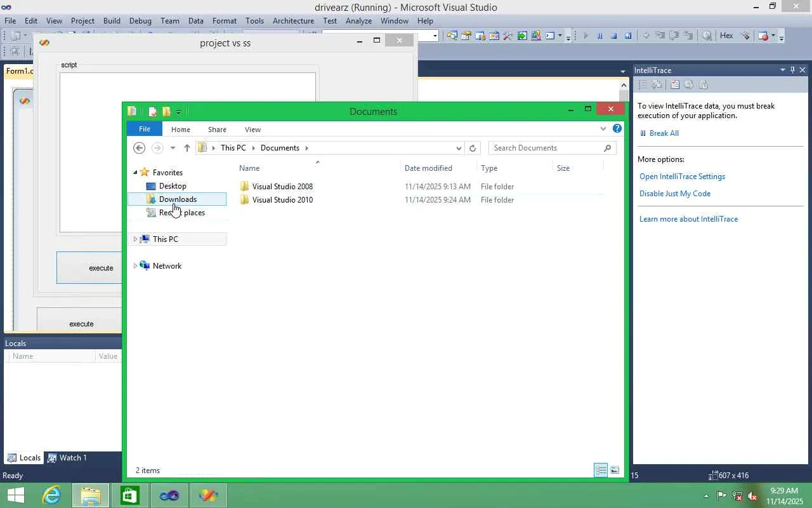Click the Back arrow in the Documents window
The image size is (812, 508).
pyautogui.click(x=140, y=148)
